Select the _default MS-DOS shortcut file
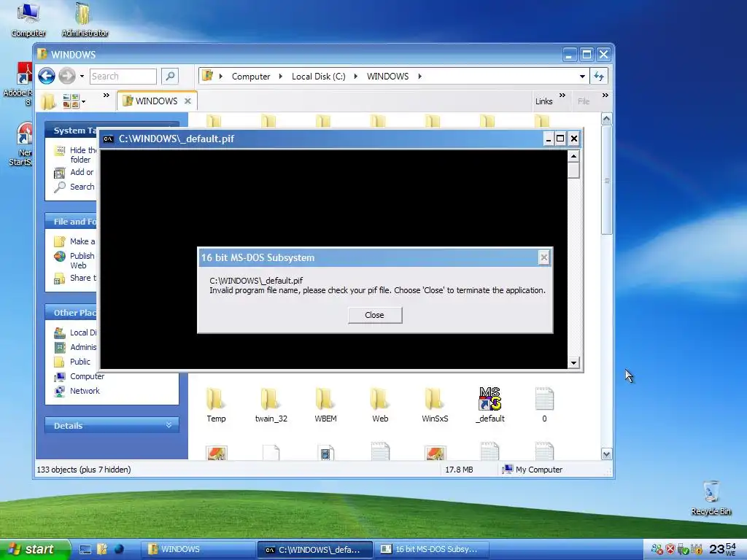Viewport: 747px width, 560px height. click(490, 405)
